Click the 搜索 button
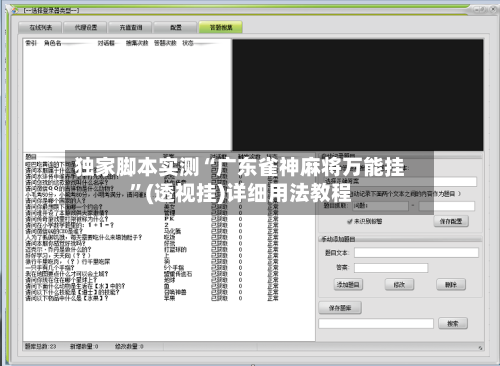 (453, 323)
